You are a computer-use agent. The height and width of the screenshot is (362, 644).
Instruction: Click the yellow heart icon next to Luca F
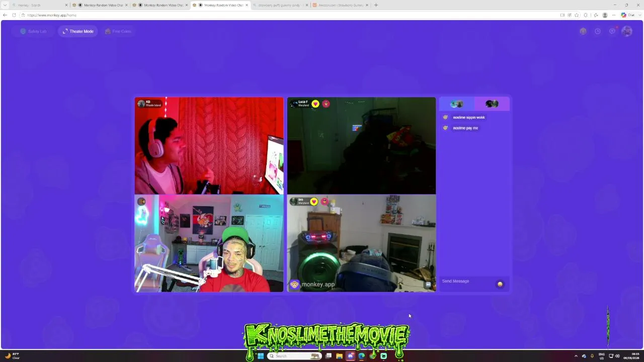point(315,104)
